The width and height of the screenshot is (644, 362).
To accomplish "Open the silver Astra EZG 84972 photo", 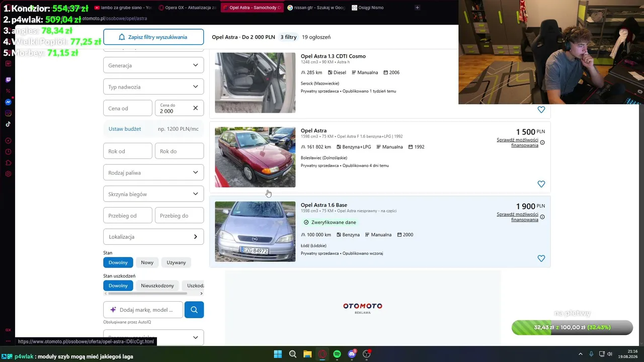I will tap(255, 232).
